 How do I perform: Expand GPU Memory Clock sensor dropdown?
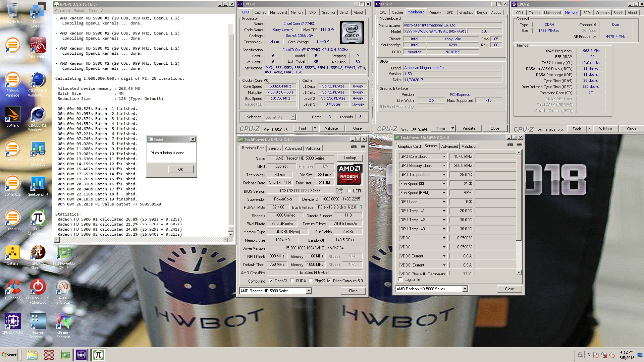[x=444, y=166]
